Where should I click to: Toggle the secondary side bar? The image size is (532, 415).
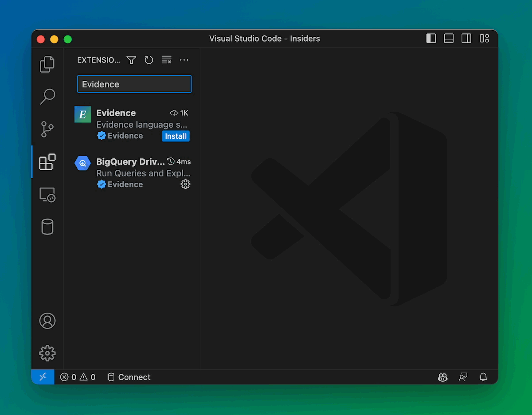(466, 39)
